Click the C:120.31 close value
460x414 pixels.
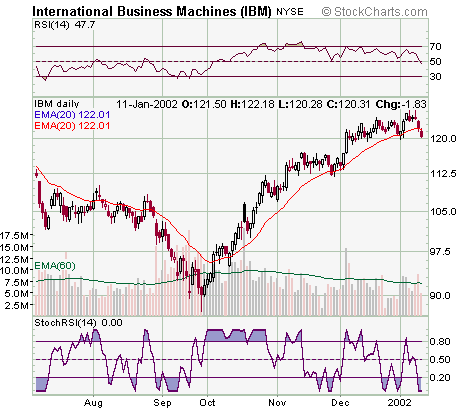tap(348, 104)
